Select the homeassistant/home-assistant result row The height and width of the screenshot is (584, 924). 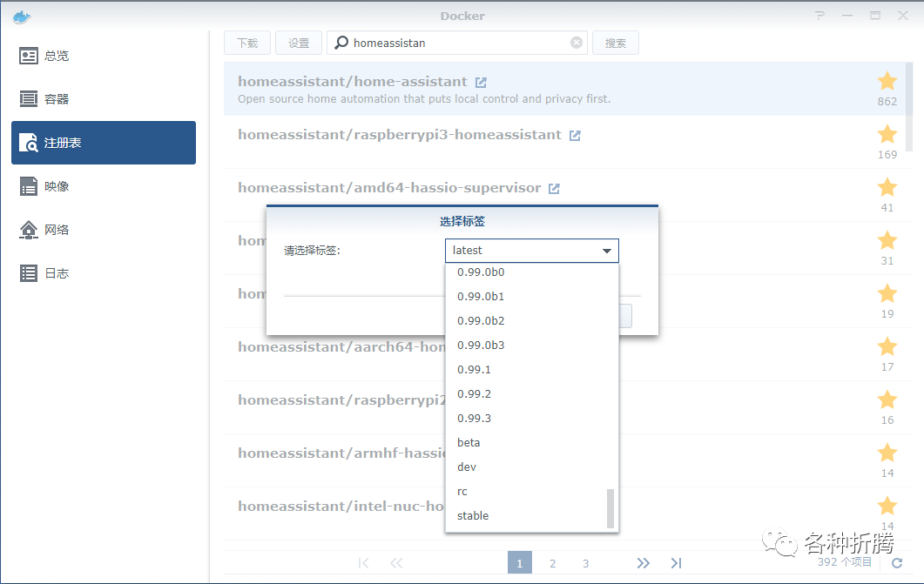click(564, 89)
